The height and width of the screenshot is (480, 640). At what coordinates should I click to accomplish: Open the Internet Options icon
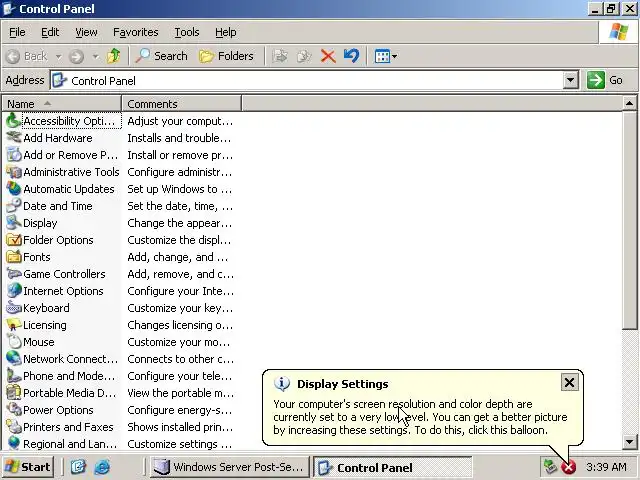[x=14, y=291]
